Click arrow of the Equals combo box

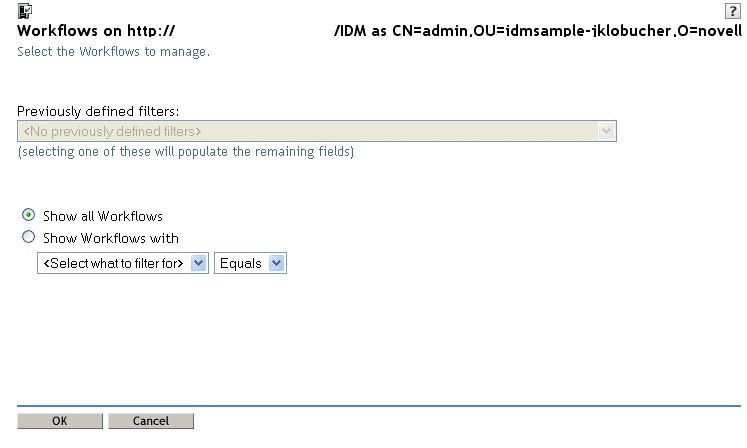point(276,263)
